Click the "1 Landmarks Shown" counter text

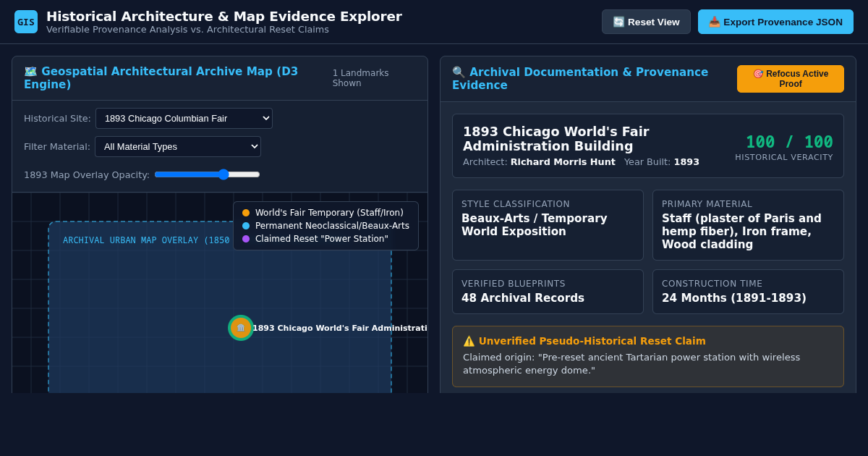(360, 78)
